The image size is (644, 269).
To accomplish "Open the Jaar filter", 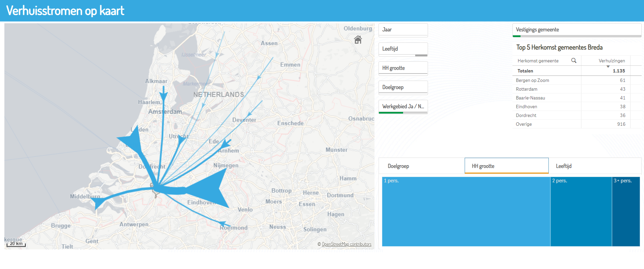I will coord(403,30).
